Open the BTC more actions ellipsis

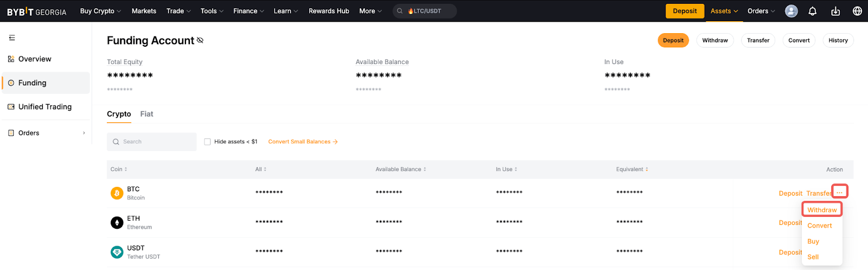click(x=839, y=192)
